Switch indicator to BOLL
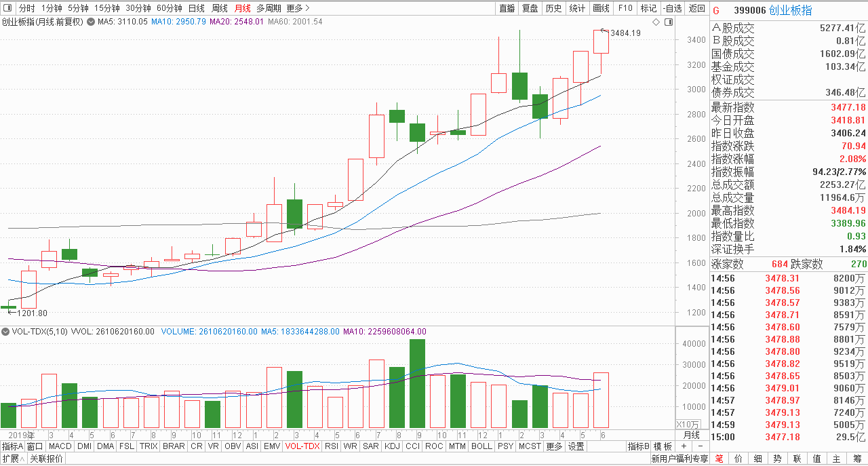 coord(481,446)
